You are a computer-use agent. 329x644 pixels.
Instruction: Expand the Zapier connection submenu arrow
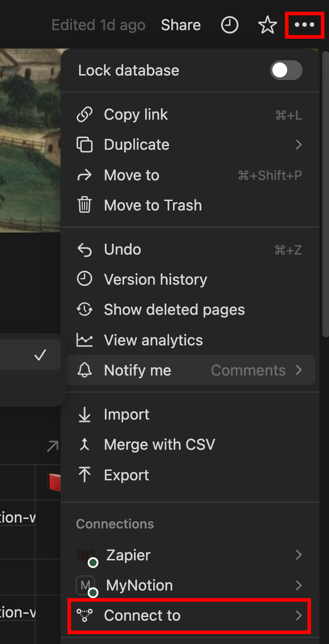[298, 555]
